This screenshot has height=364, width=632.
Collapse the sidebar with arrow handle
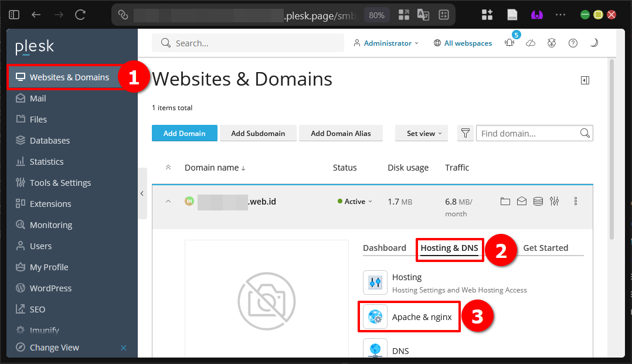(142, 193)
